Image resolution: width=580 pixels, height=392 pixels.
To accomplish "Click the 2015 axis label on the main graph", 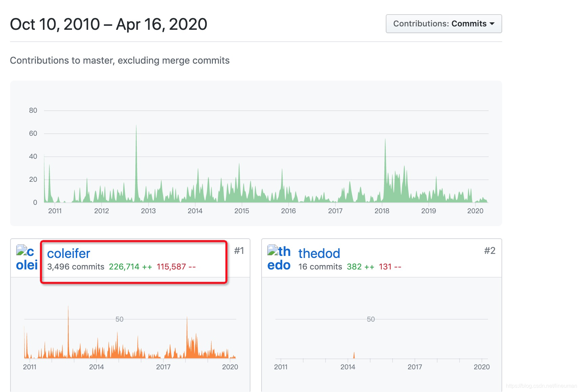I will point(242,211).
